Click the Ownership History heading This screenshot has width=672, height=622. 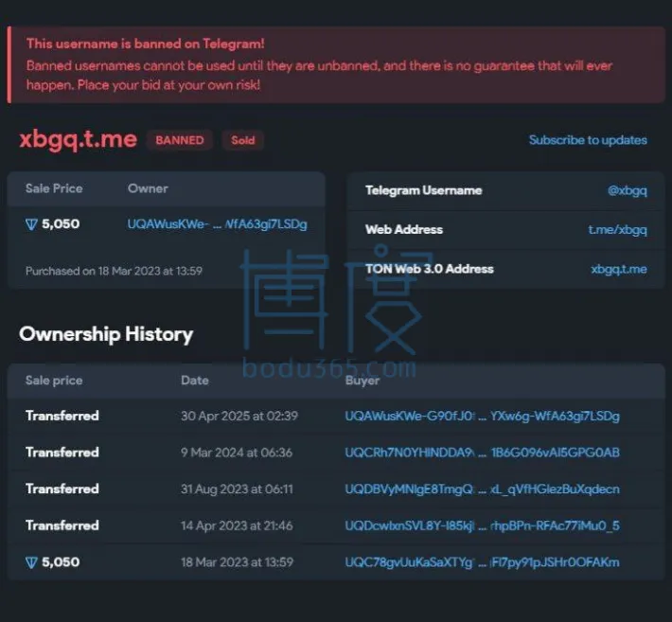pyautogui.click(x=106, y=334)
